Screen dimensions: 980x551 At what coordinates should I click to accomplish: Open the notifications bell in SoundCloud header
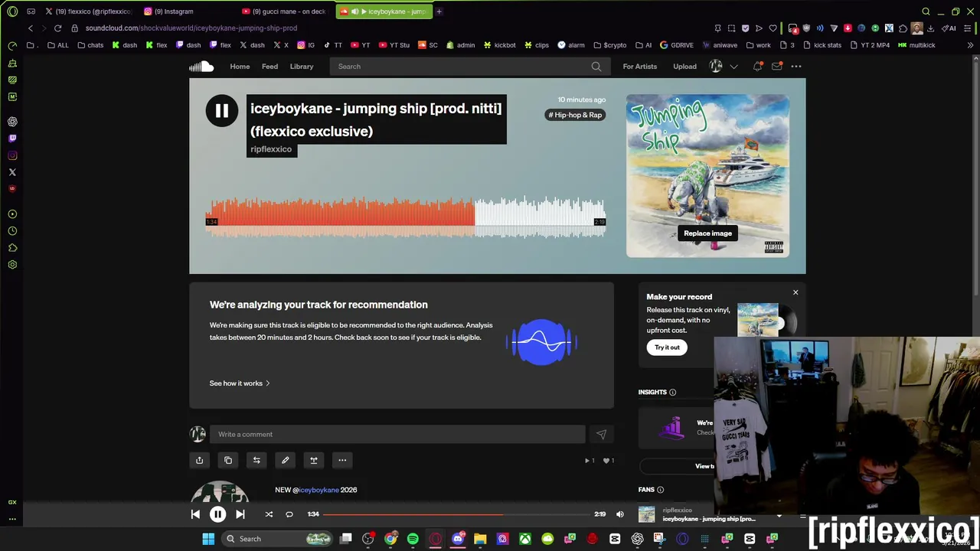click(757, 67)
